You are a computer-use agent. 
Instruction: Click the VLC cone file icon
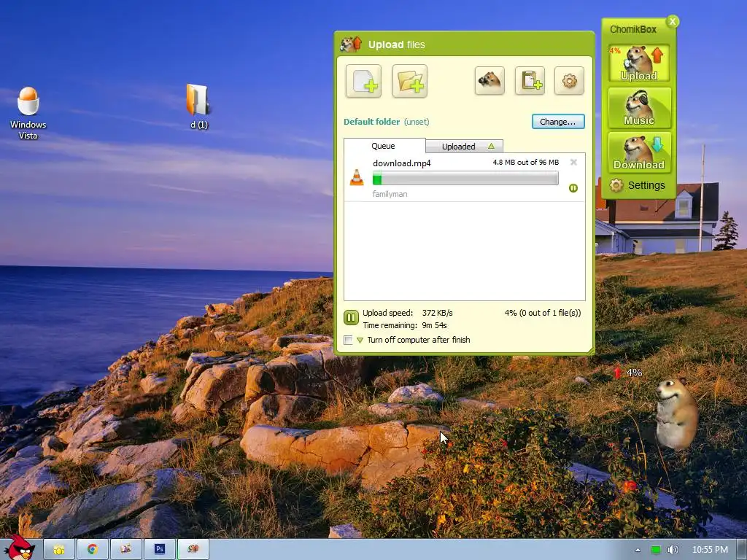click(x=356, y=178)
